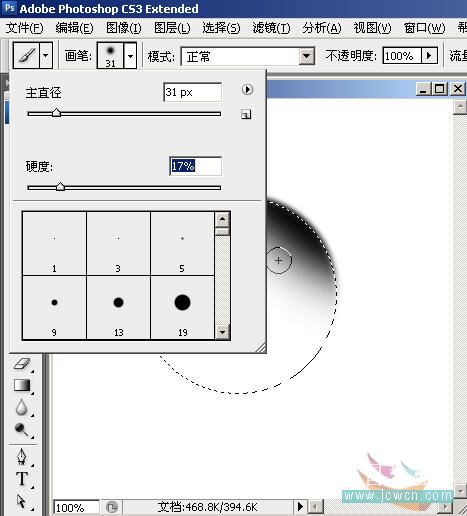Open the 视图(V) menu
Image resolution: width=467 pixels, height=516 pixels.
pos(372,28)
